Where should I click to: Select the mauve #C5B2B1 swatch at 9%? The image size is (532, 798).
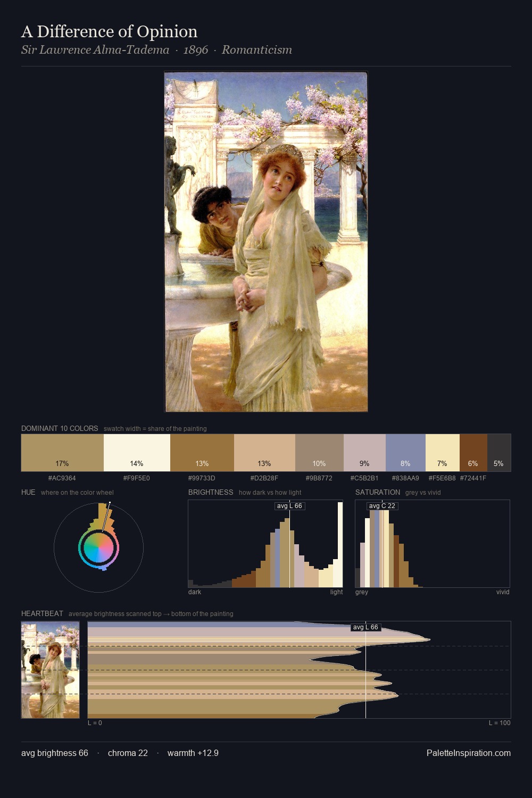(364, 453)
